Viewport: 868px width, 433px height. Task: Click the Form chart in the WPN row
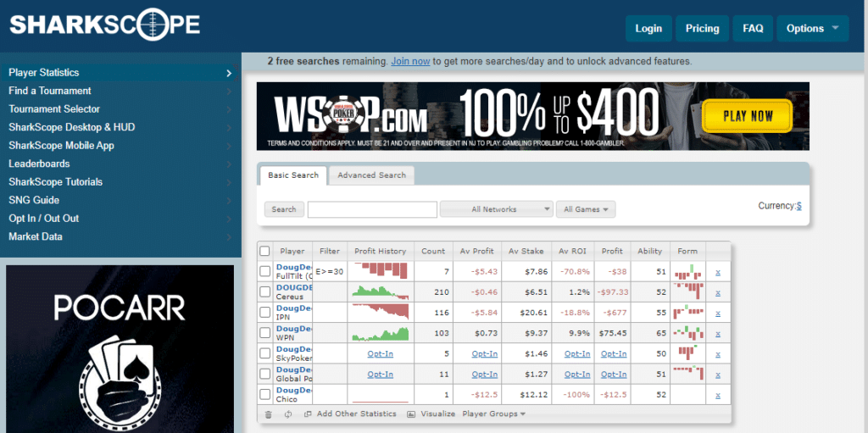point(688,333)
